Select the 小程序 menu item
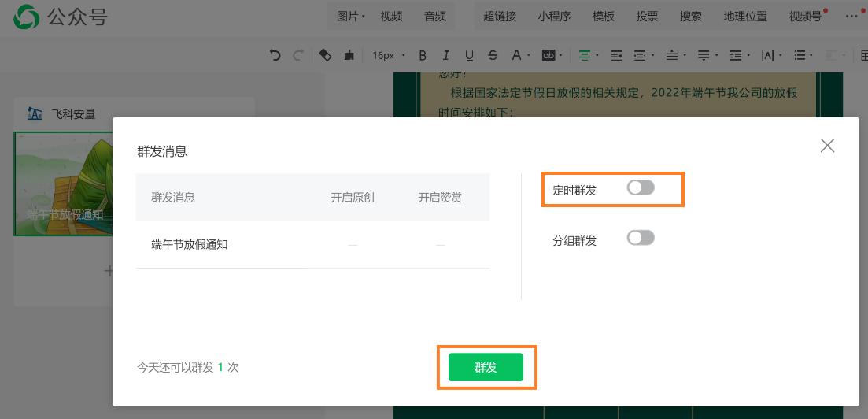 pos(554,17)
